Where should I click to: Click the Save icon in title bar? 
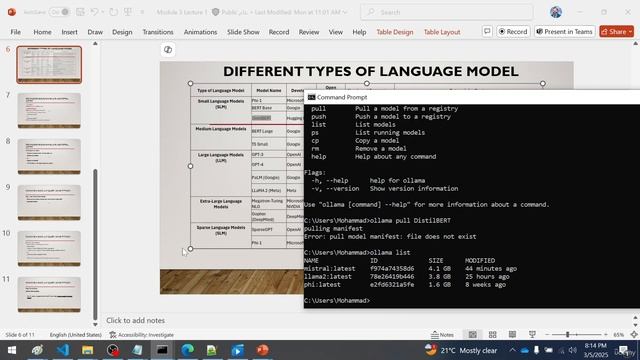[x=80, y=12]
